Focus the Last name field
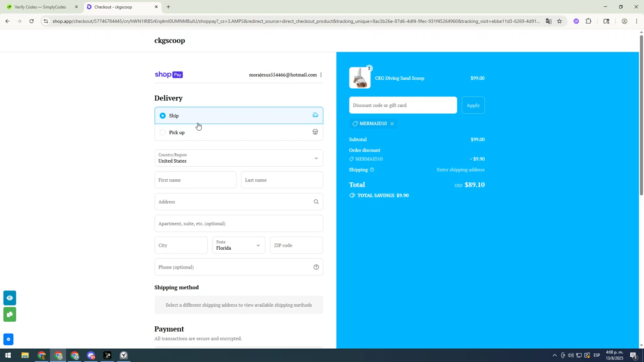644x362 pixels. click(282, 180)
